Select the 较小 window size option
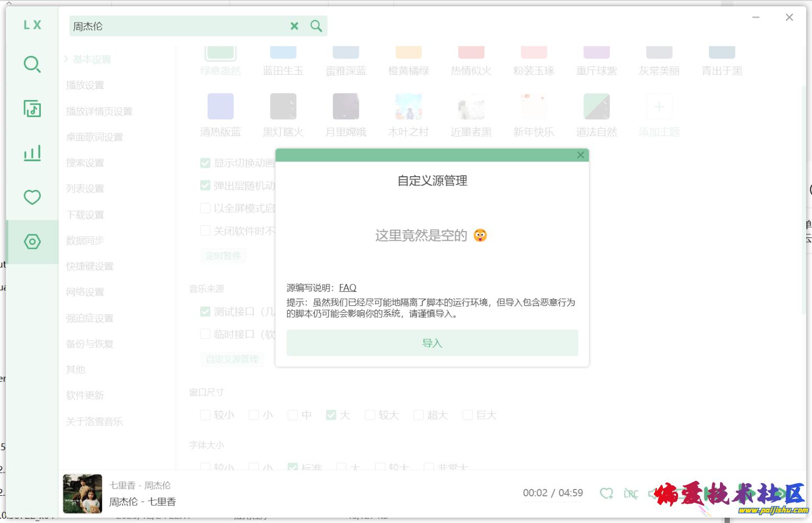812x523 pixels. click(206, 415)
